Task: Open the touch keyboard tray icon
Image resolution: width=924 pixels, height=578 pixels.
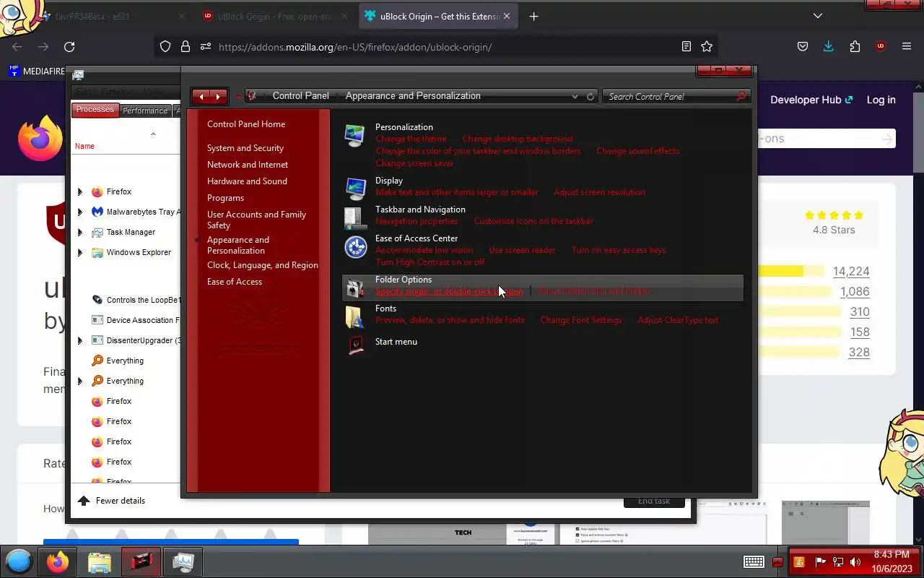Action: [754, 561]
